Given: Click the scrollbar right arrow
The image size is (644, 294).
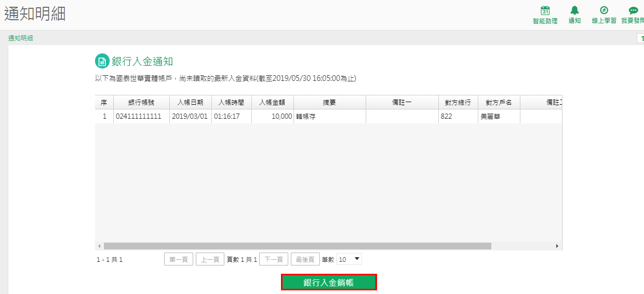Looking at the screenshot, I should [557, 246].
